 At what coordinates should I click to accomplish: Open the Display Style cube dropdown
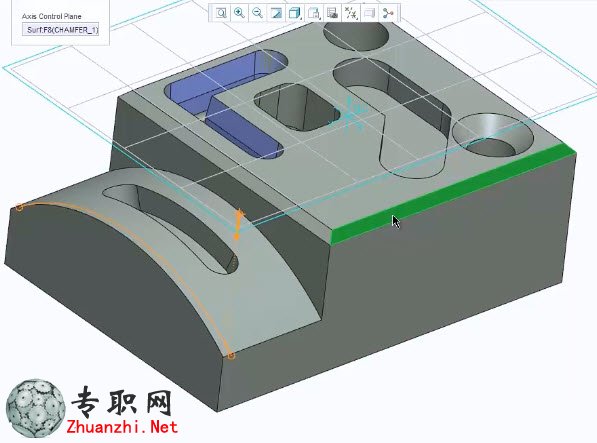pos(295,13)
